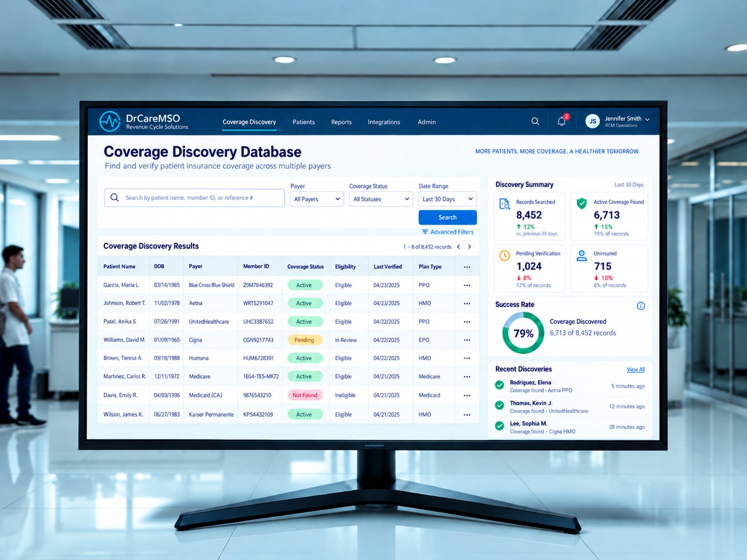Sort by Last Verified column header
747x560 pixels.
click(x=387, y=267)
